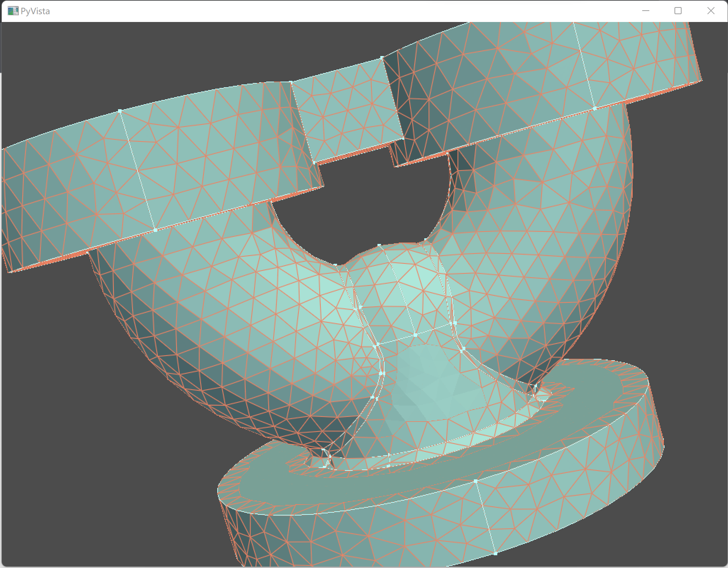Select the control handle on the center dome
728x568 pixels.
point(379,245)
